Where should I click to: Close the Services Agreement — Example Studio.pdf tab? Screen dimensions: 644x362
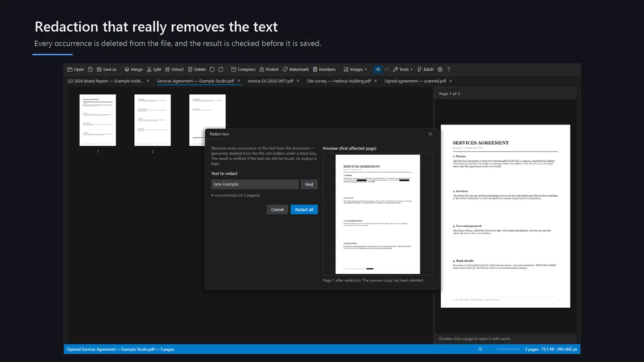tap(239, 81)
